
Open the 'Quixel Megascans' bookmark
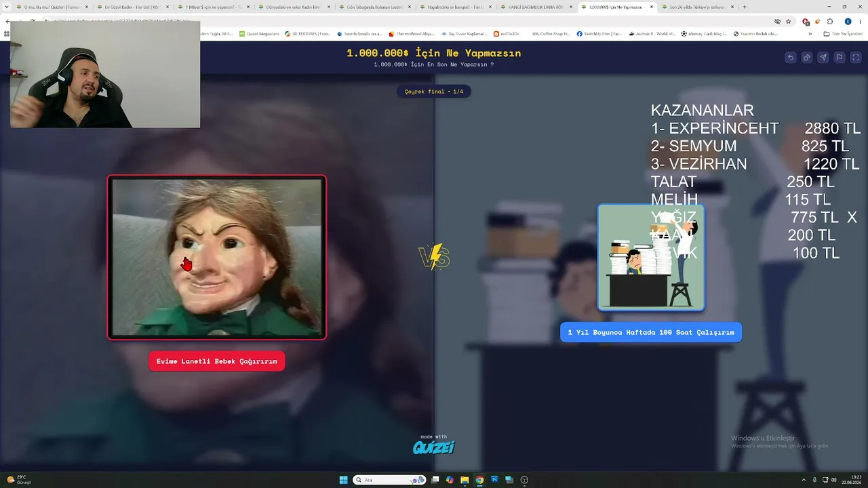(x=259, y=33)
